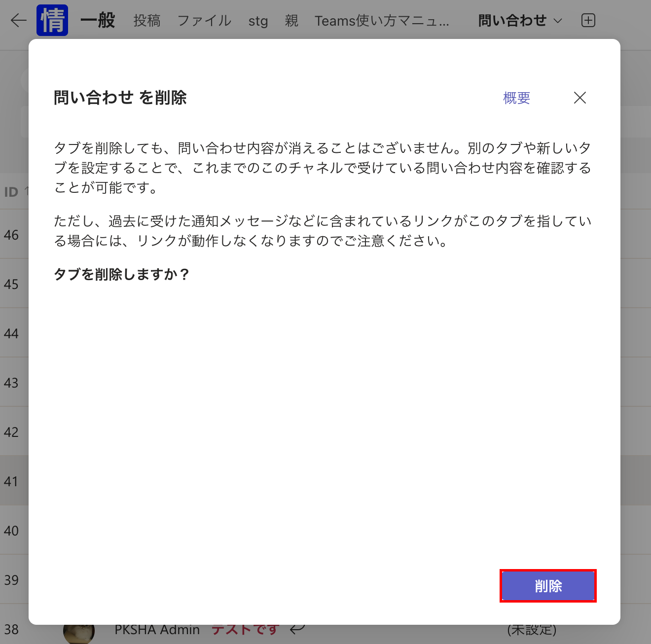Select row ID 44
651x644 pixels.
[11, 333]
